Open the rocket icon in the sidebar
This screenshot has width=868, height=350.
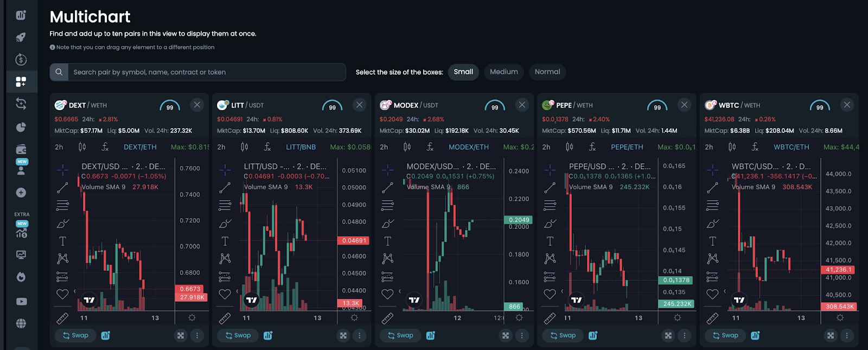(x=21, y=37)
